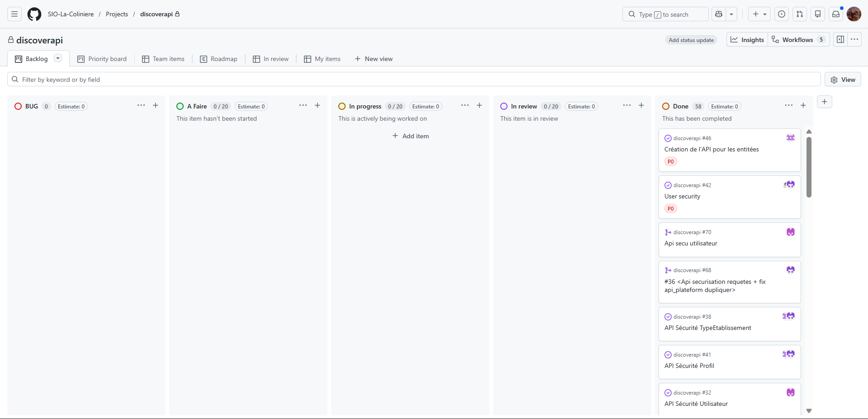Open the global navigation hamburger menu

[x=14, y=14]
